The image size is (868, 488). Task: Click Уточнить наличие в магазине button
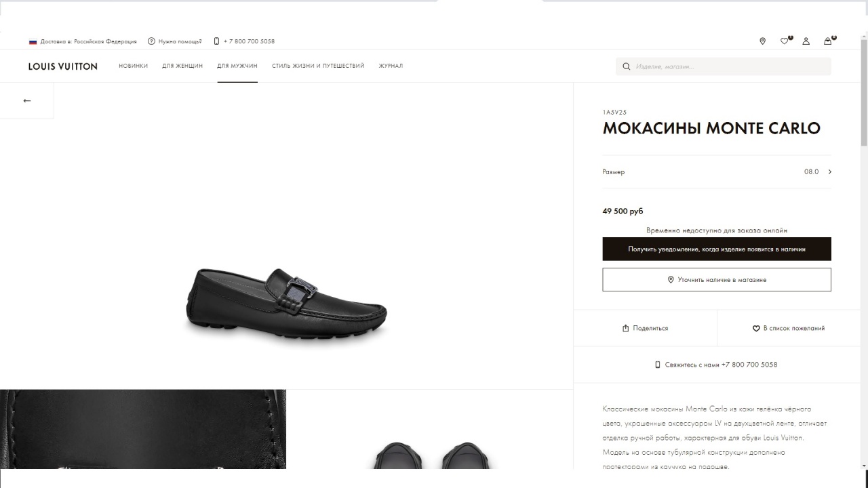(716, 279)
